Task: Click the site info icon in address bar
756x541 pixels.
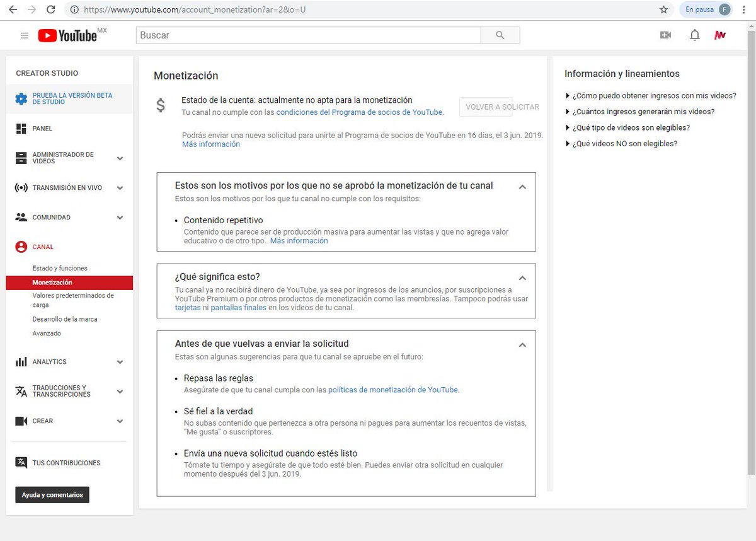Action: 74,10
